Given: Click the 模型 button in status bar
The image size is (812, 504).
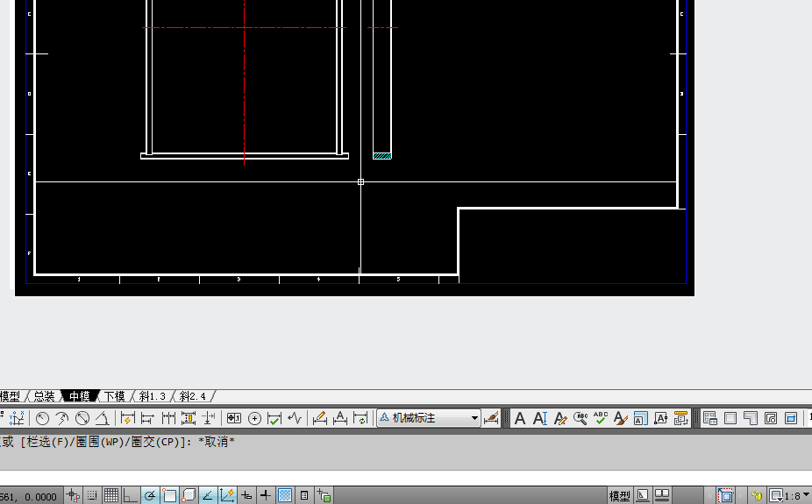Looking at the screenshot, I should click(619, 496).
